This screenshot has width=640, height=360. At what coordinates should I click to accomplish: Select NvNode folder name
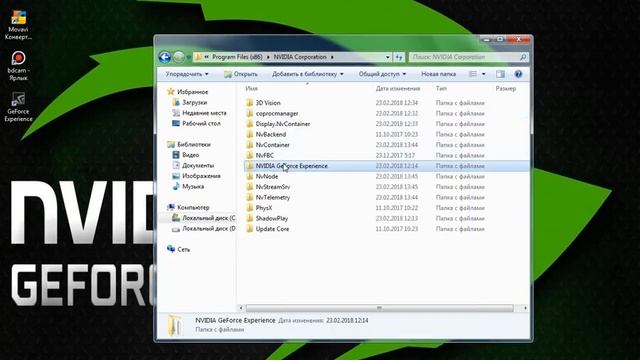click(267, 176)
